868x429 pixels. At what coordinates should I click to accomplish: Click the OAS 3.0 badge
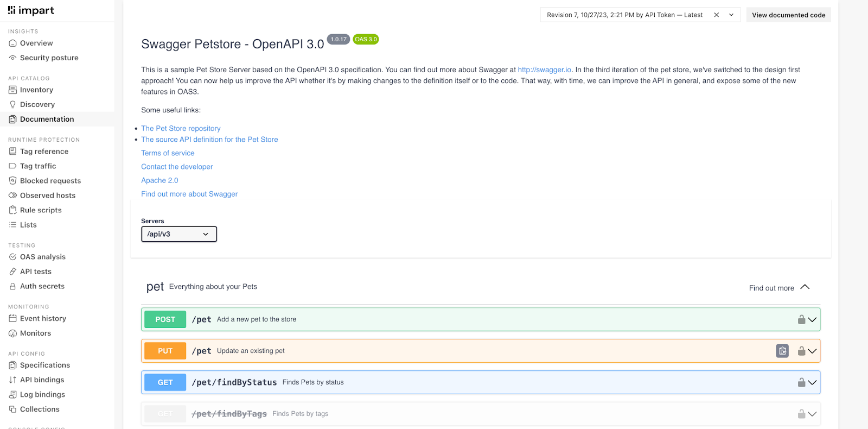pyautogui.click(x=366, y=39)
